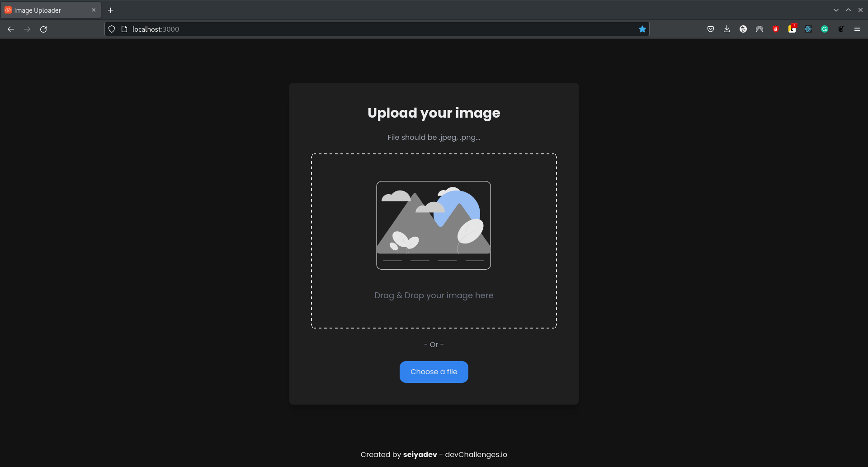Open the devChallenges.io footer link
Viewport: 868px width, 467px height.
[476, 454]
